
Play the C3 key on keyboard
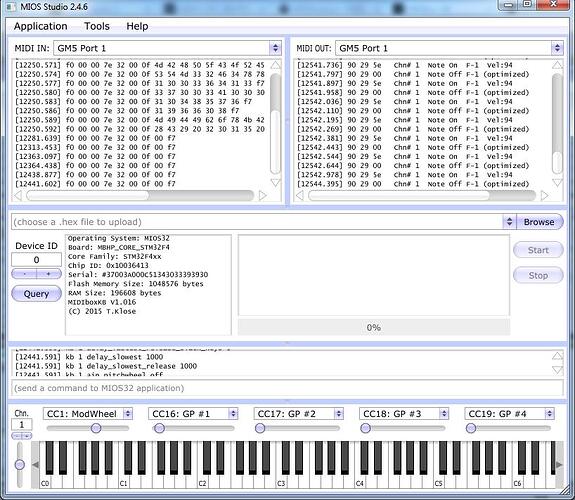(281, 482)
